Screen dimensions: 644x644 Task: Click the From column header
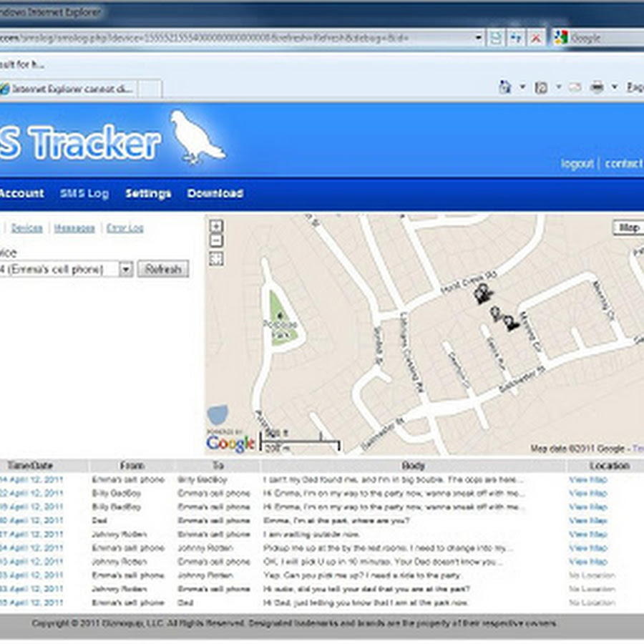(x=132, y=465)
